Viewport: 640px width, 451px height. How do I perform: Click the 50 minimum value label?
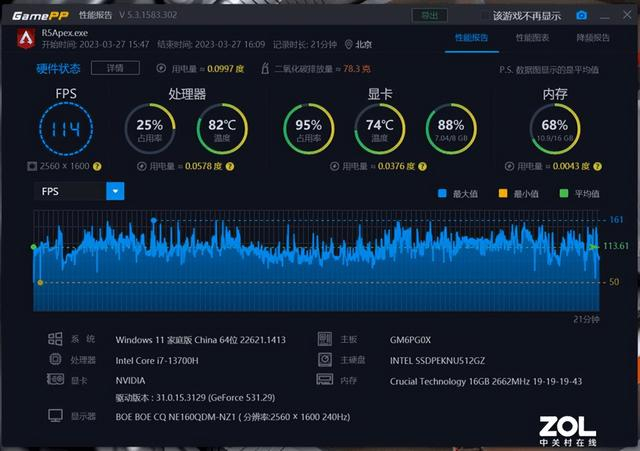(614, 282)
